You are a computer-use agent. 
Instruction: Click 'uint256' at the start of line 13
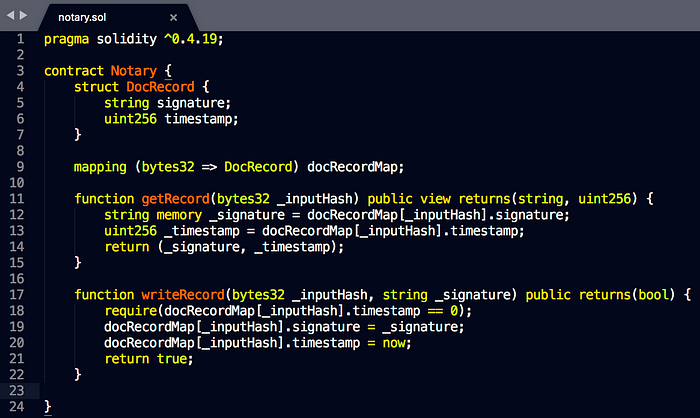pos(130,231)
